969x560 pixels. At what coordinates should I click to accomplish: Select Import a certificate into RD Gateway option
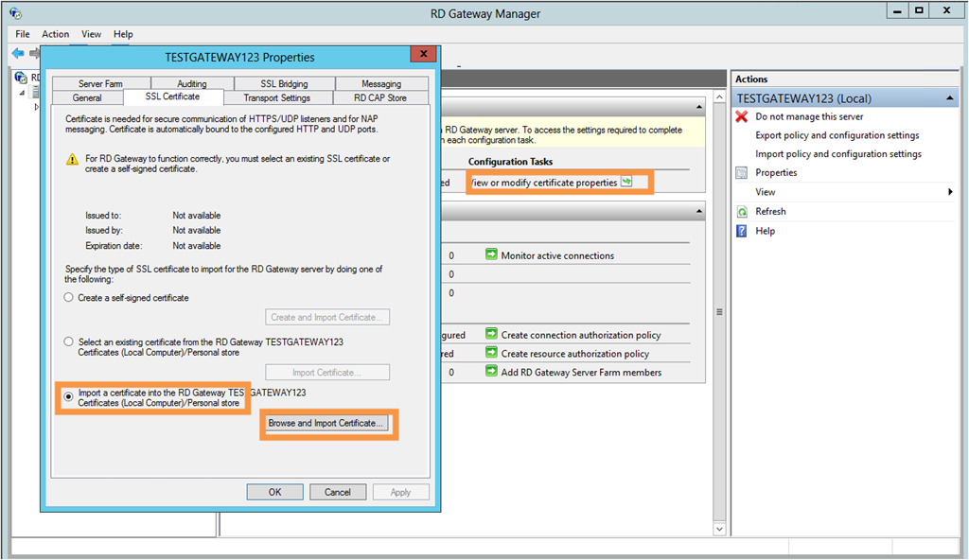tap(68, 397)
